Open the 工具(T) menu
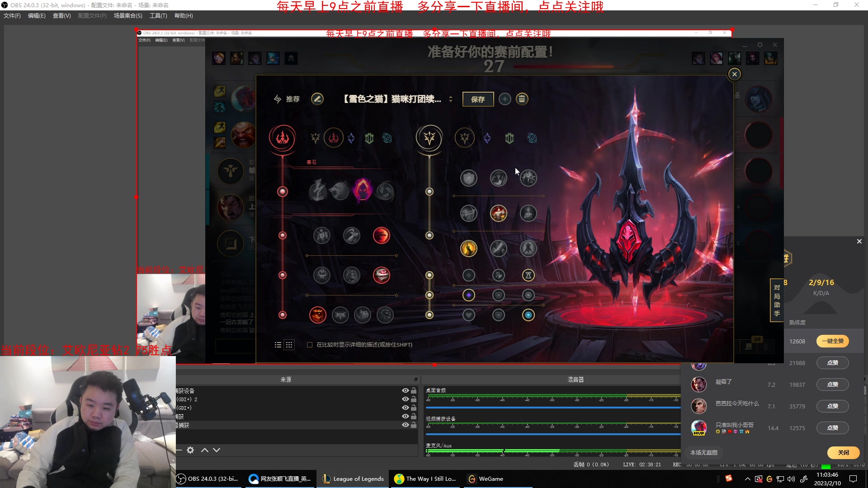Image resolution: width=868 pixels, height=488 pixels. click(158, 16)
